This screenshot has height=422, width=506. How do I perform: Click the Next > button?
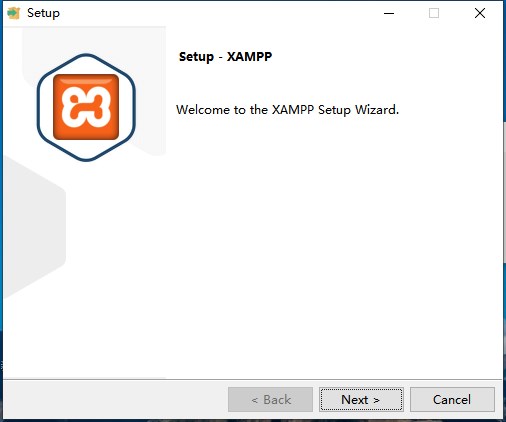coord(361,399)
